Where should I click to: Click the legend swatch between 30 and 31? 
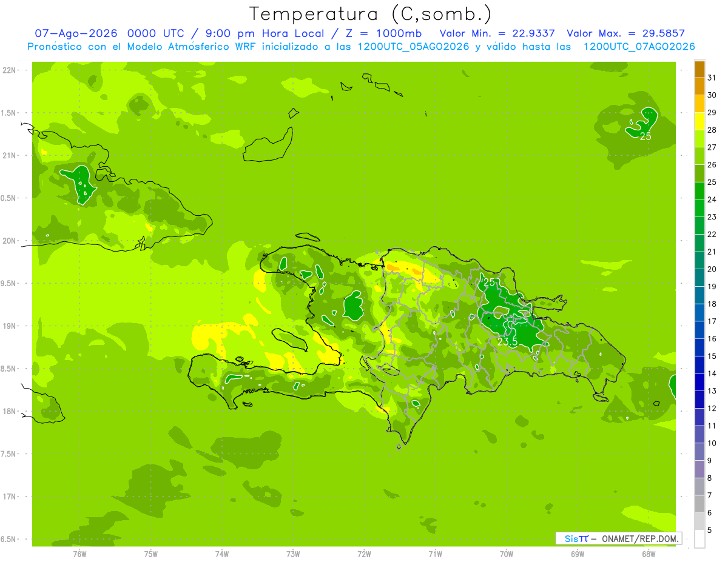coord(699,86)
